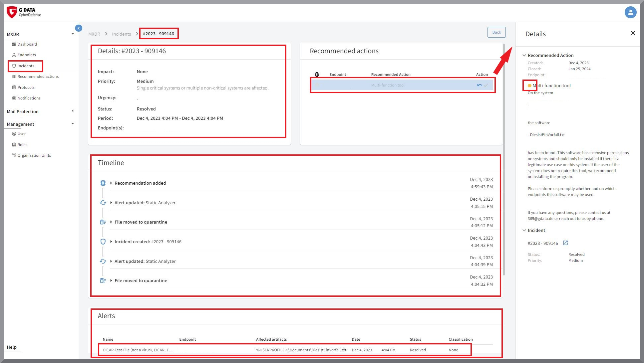Expand the Recommendation added timeline entry
The height and width of the screenshot is (363, 644).
[x=112, y=183]
